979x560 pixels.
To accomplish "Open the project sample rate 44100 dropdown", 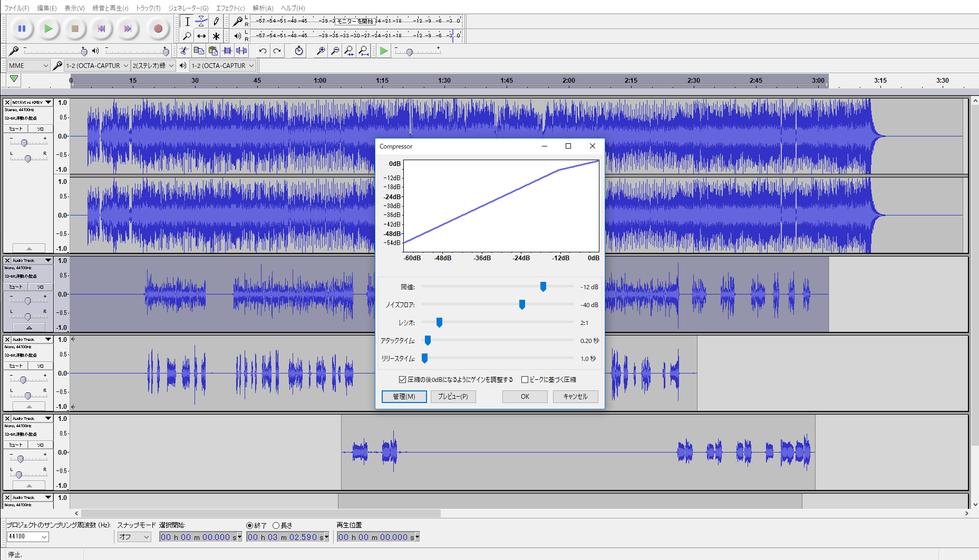I will coord(27,537).
